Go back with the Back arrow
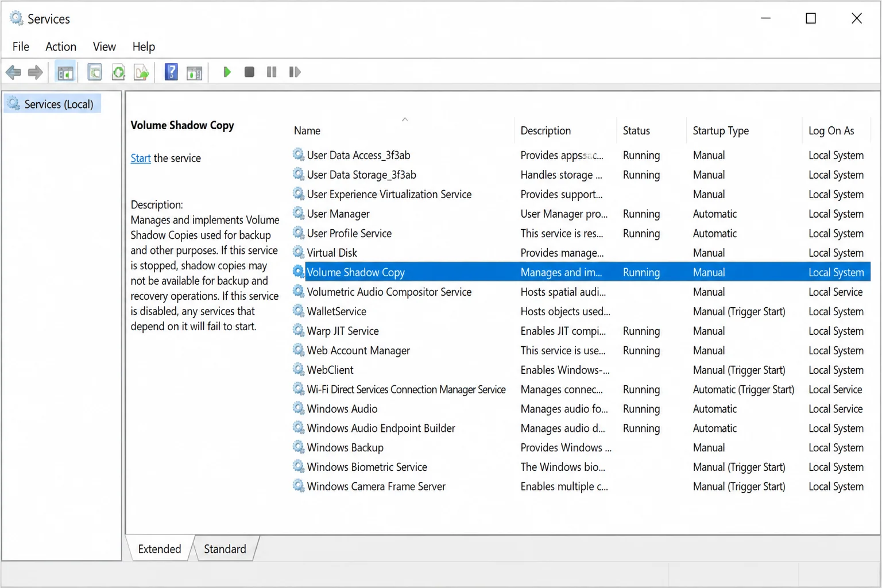Viewport: 882px width, 588px height. click(x=13, y=72)
